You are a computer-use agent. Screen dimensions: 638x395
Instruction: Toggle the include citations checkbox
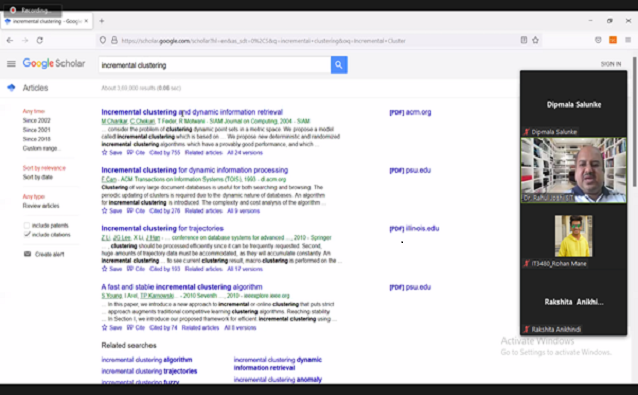click(x=27, y=234)
